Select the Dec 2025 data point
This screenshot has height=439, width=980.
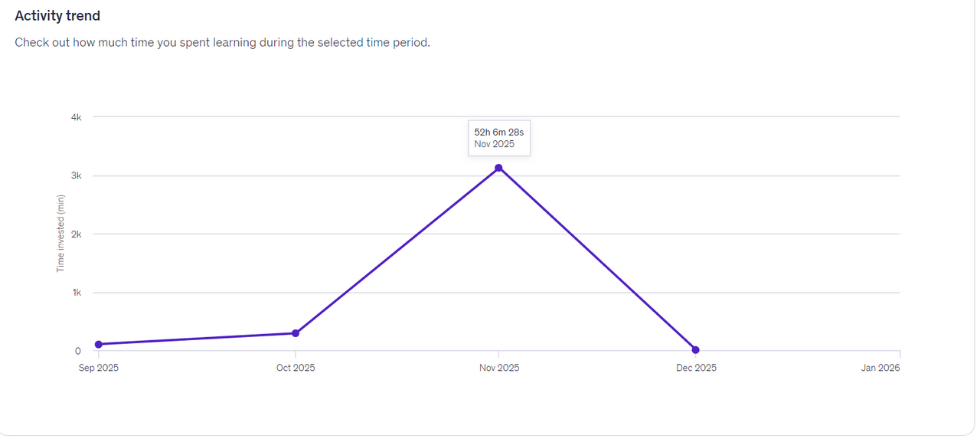(695, 350)
